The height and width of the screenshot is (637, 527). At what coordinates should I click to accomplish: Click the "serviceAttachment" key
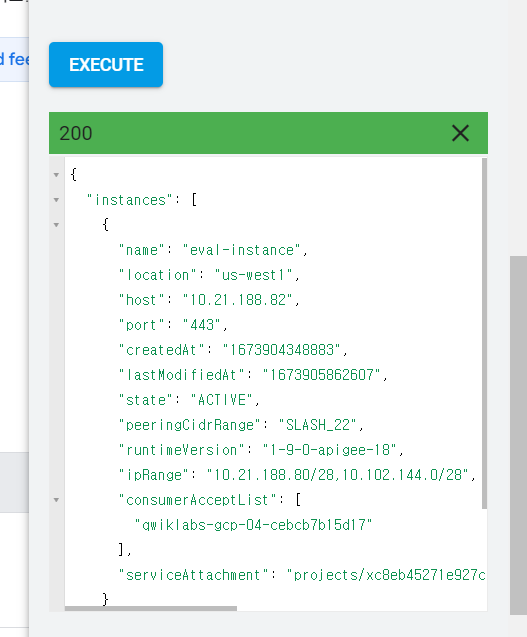pyautogui.click(x=193, y=575)
